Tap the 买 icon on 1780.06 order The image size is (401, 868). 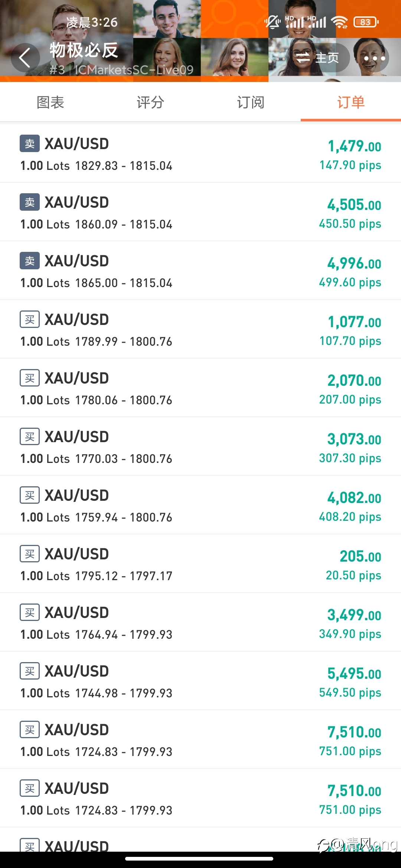click(30, 378)
